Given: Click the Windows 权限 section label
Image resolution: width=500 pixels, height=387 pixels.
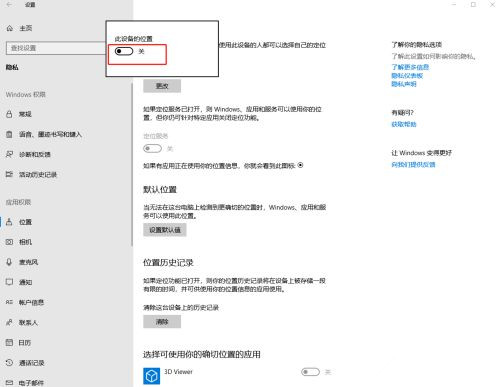Looking at the screenshot, I should 26,95.
